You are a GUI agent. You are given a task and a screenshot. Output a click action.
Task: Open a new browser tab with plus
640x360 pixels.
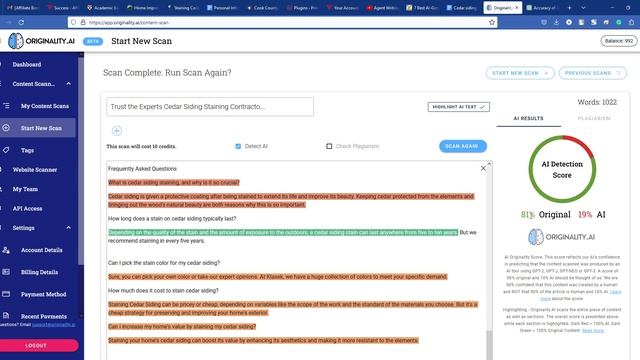tap(569, 8)
